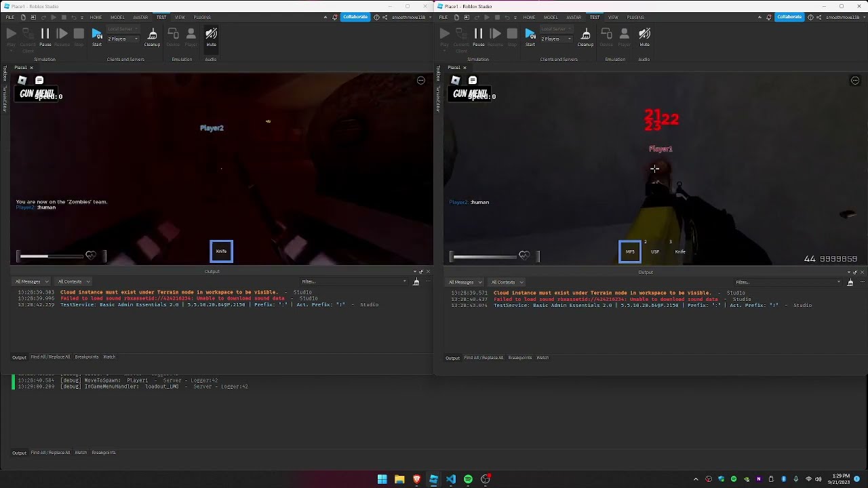The height and width of the screenshot is (488, 868).
Task: Open Visual Studio Code from taskbar
Action: 451,479
